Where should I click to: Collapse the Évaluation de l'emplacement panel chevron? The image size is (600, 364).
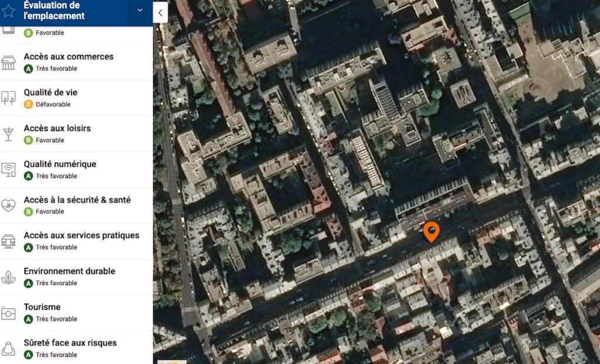140,11
